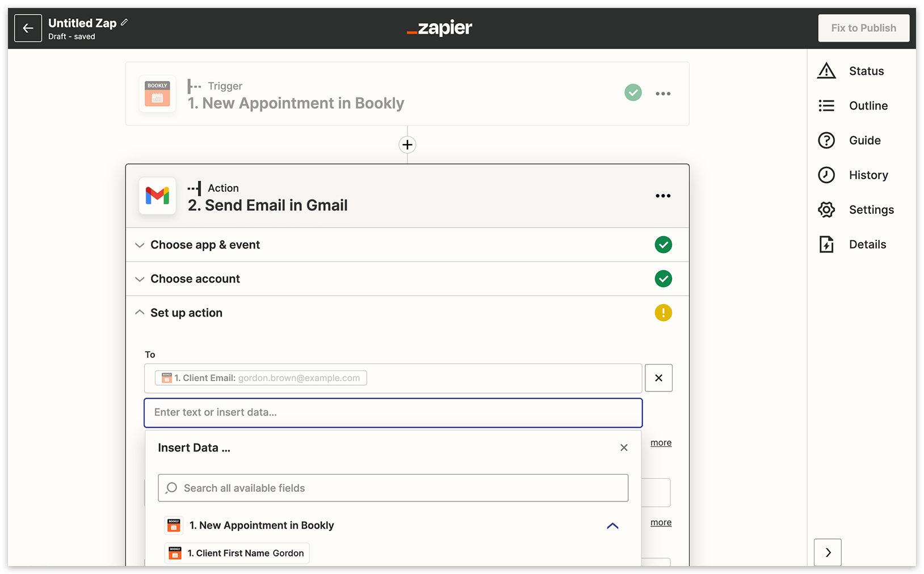Click Bookly icon in Insert Data list

[174, 526]
